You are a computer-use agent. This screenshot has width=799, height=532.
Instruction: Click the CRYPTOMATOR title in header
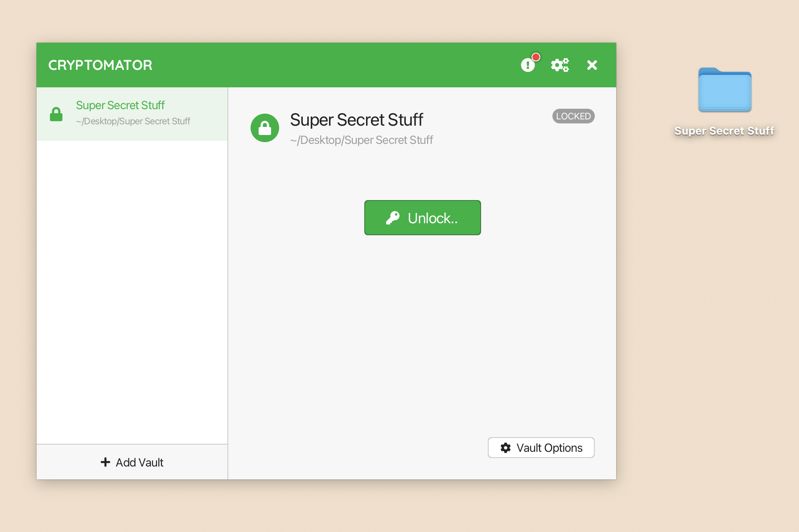100,65
